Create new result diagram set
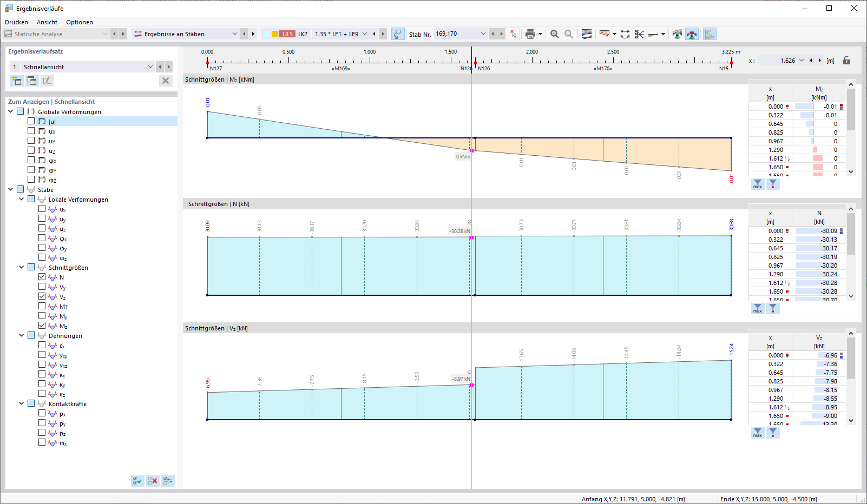Viewport: 867px width, 504px height. pyautogui.click(x=17, y=81)
